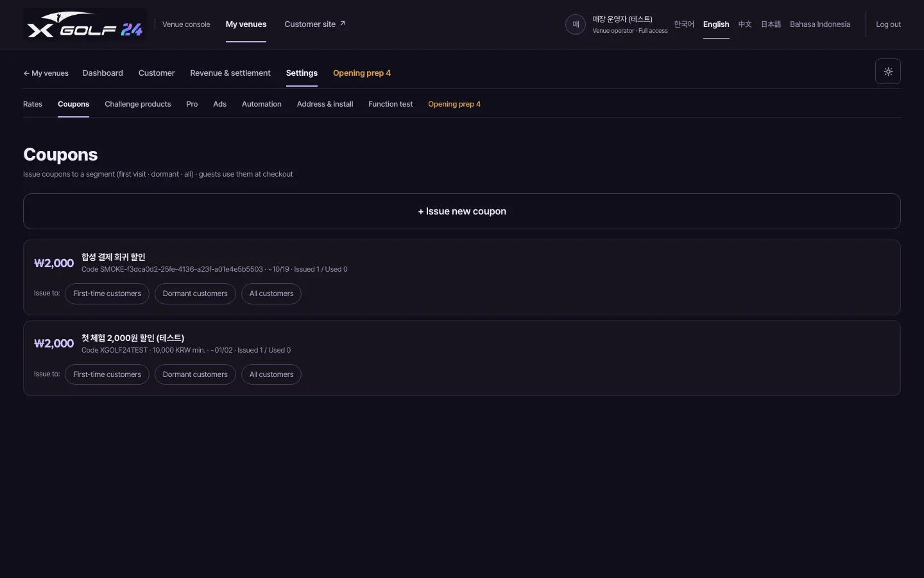Select the Coupons sub-tab
Image resolution: width=924 pixels, height=578 pixels.
(x=73, y=104)
